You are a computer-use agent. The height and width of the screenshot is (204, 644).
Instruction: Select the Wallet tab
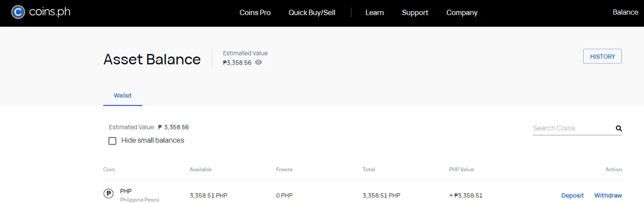coord(123,95)
